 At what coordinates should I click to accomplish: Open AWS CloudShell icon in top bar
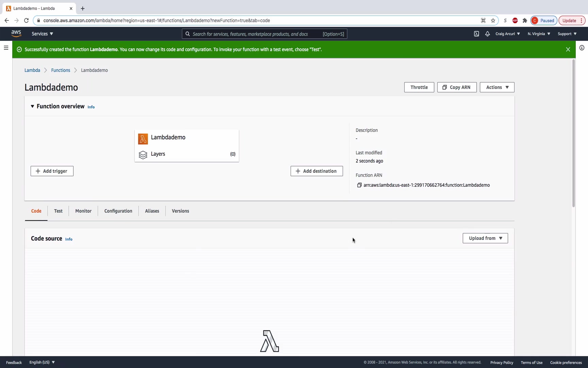[476, 34]
